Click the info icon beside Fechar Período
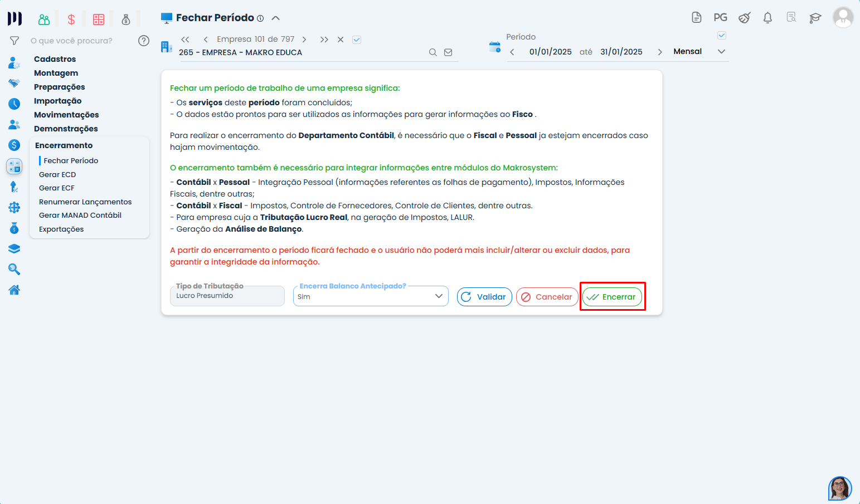 pos(260,18)
